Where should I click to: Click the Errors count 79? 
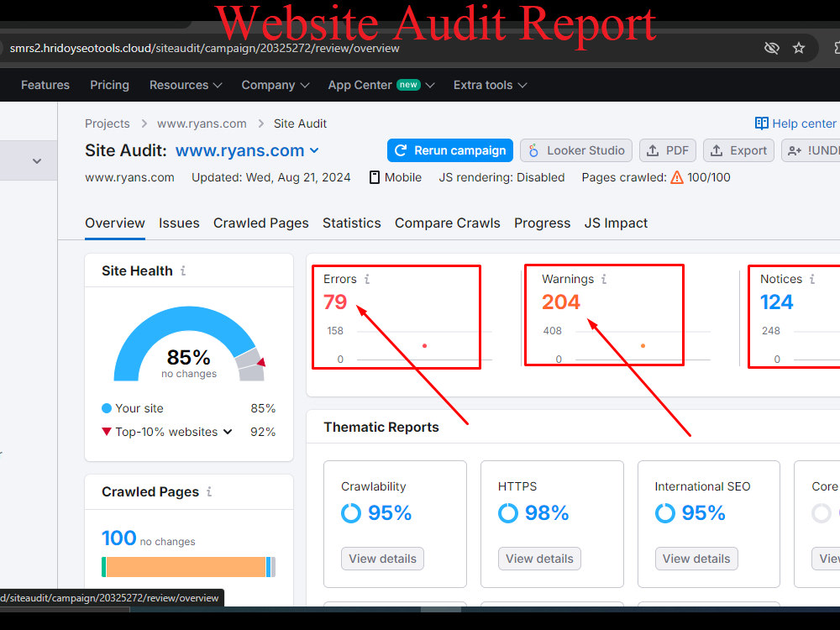coord(335,302)
